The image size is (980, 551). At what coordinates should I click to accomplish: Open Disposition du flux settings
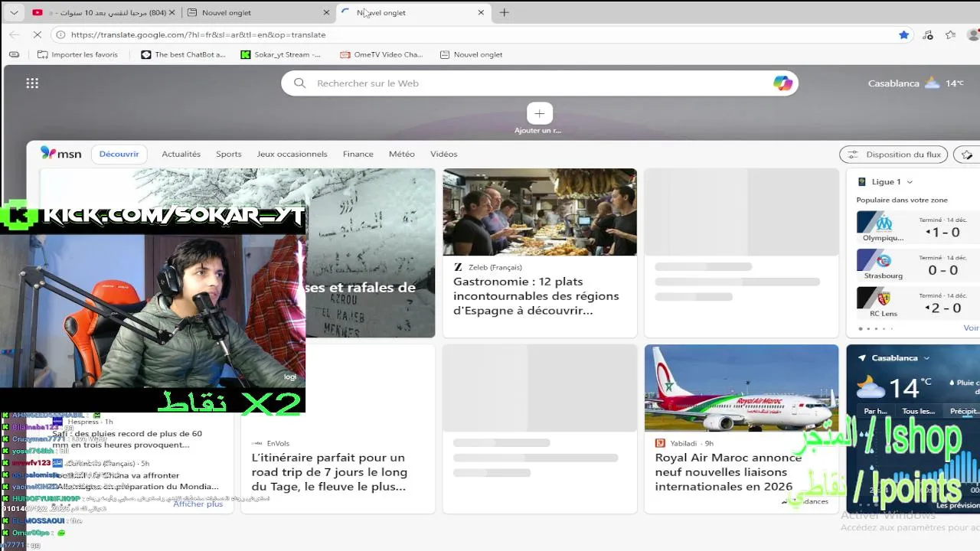coord(893,155)
